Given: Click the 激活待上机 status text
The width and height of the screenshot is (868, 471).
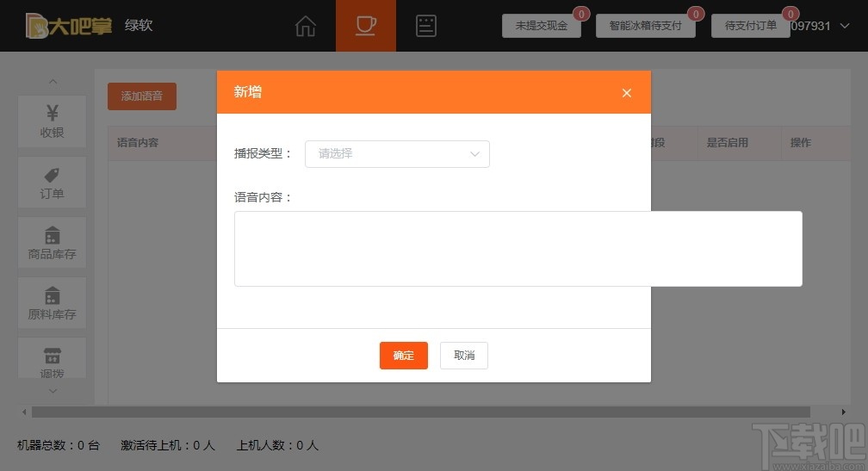Looking at the screenshot, I should 168,445.
